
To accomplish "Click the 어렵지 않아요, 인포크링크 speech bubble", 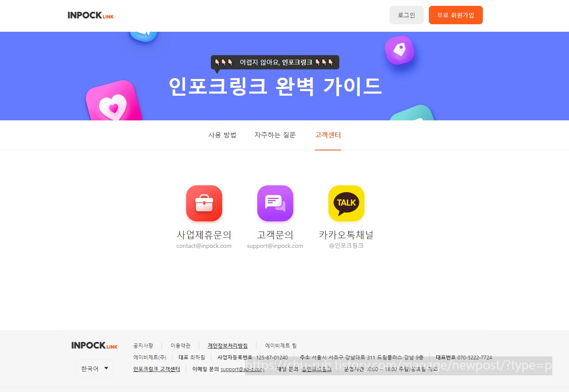I will tap(275, 62).
